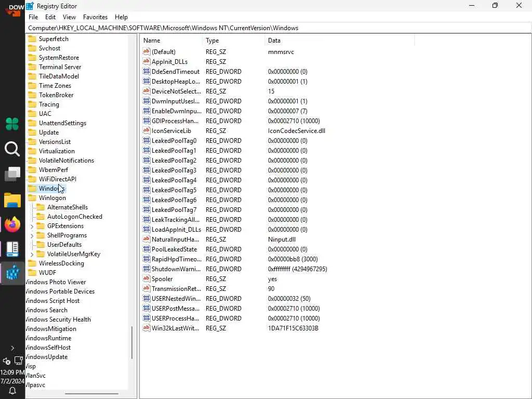Sort values by Type column header

point(233,41)
